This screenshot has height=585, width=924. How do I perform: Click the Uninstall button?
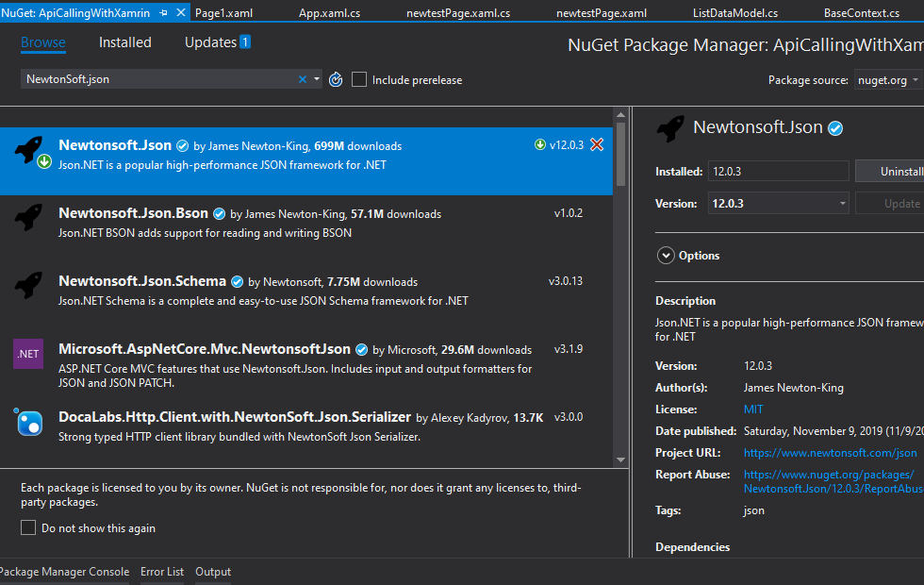(890, 171)
